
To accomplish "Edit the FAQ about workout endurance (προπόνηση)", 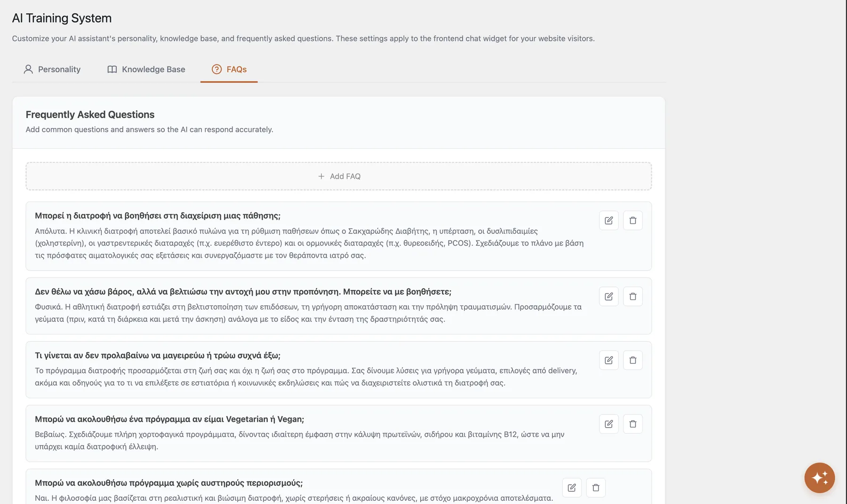I will [x=608, y=296].
